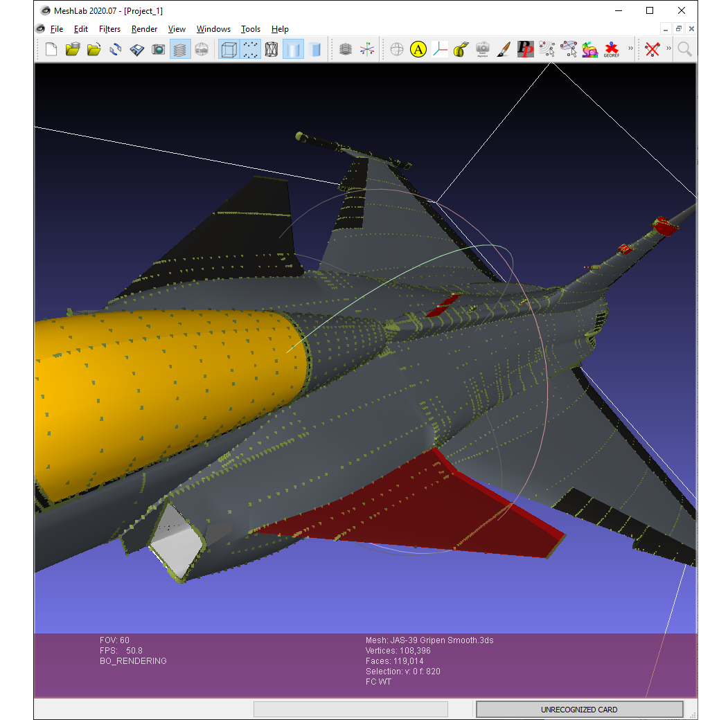Select the measuring tape tool
The height and width of the screenshot is (720, 728).
click(x=461, y=49)
